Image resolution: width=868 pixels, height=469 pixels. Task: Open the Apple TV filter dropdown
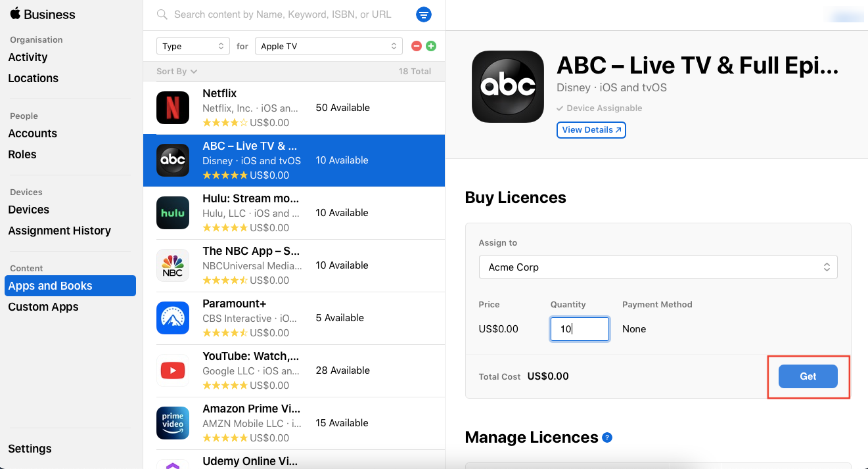pos(329,46)
